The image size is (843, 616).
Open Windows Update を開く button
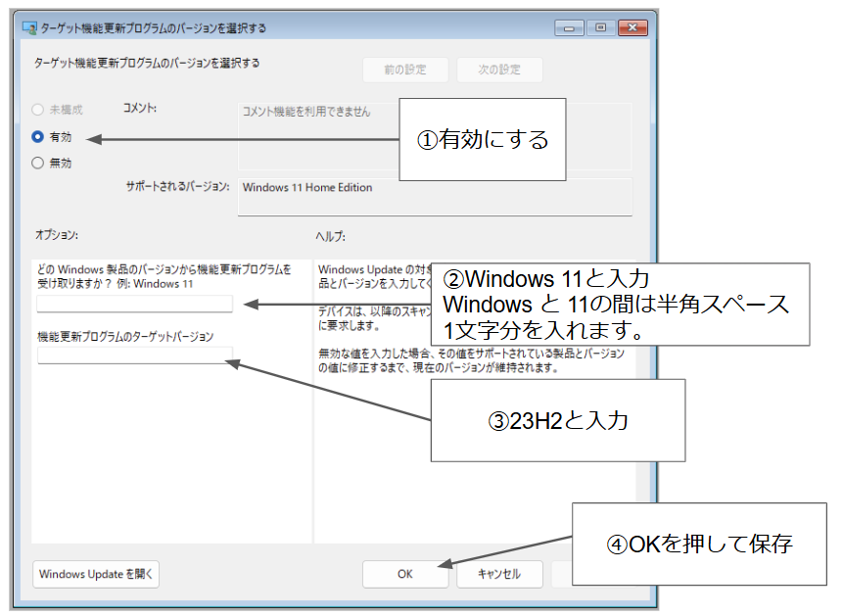[x=96, y=574]
